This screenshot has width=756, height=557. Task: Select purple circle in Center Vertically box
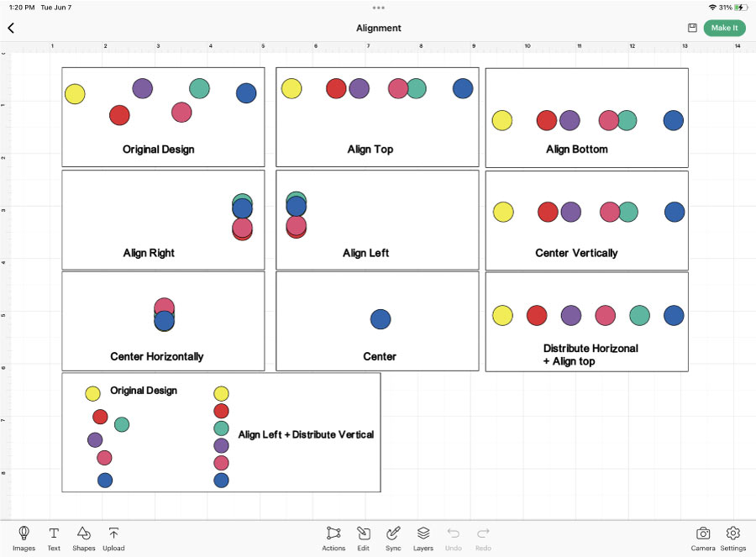[x=571, y=212]
